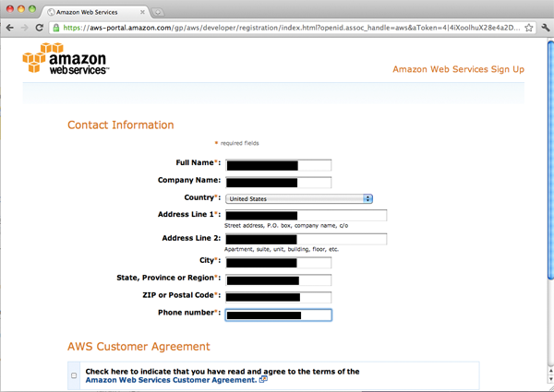Click the Amazon Web Services Sign Up heading
The width and height of the screenshot is (554, 392).
pos(458,69)
